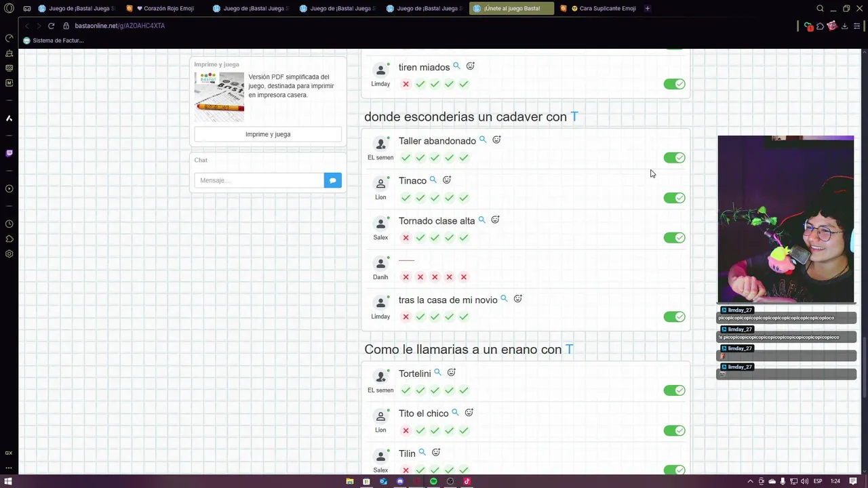
Task: Open history clock icon in Opera sidebar
Action: [9, 224]
